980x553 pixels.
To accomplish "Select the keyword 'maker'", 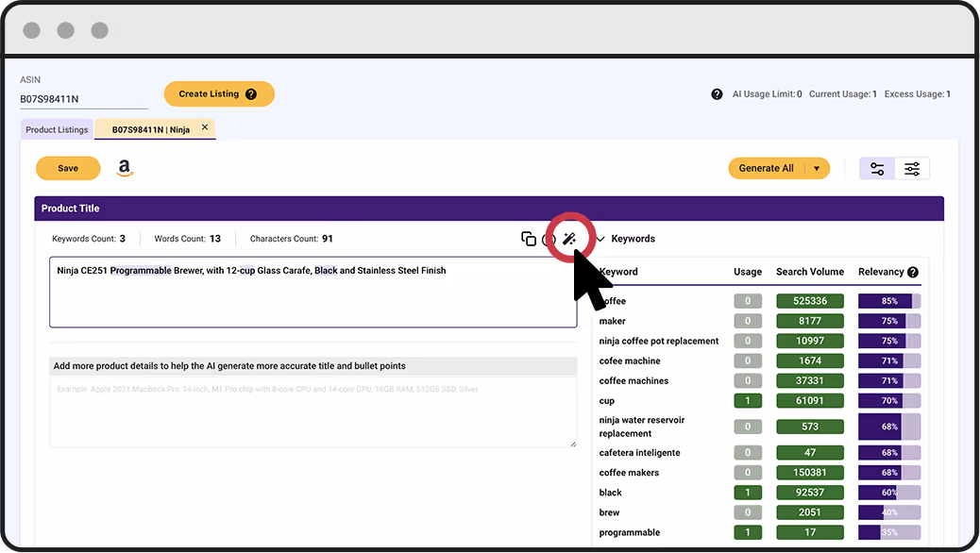I will (613, 321).
